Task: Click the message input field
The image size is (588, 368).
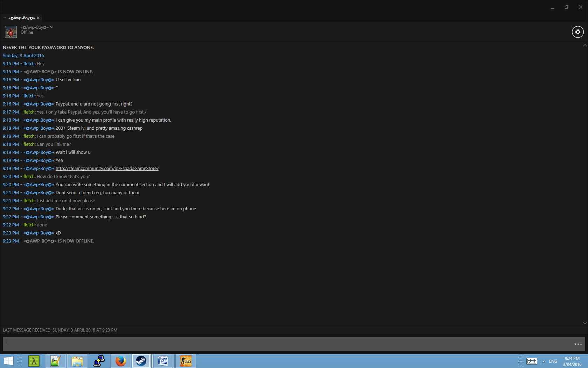Action: 287,344
